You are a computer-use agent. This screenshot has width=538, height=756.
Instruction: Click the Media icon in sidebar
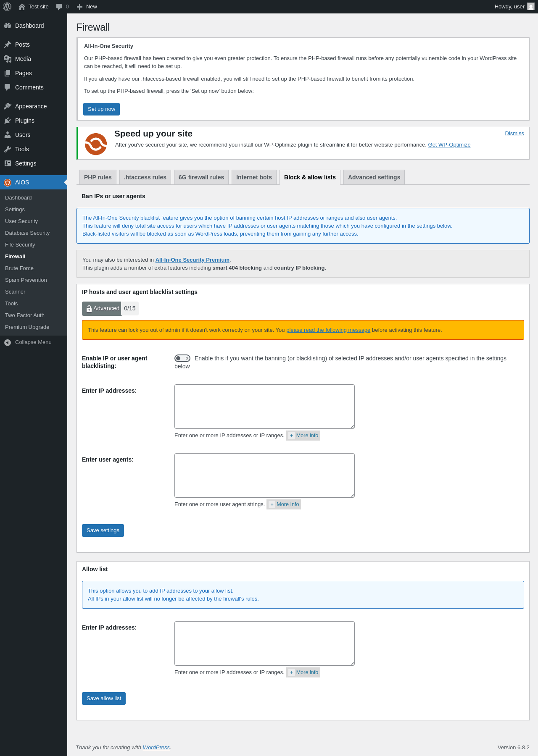pyautogui.click(x=8, y=59)
